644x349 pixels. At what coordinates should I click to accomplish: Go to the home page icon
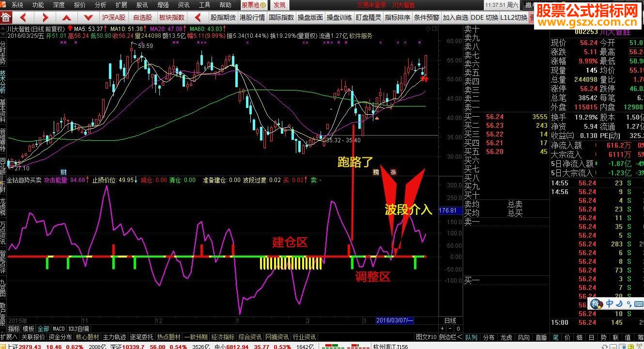pos(6,17)
